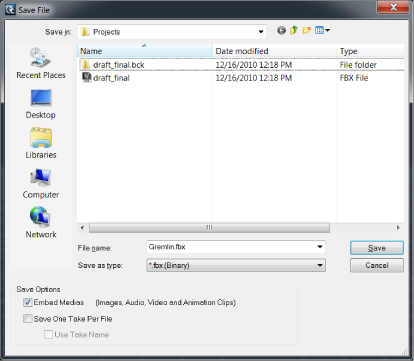The width and height of the screenshot is (414, 361).
Task: Cancel the save dialog
Action: 377,265
